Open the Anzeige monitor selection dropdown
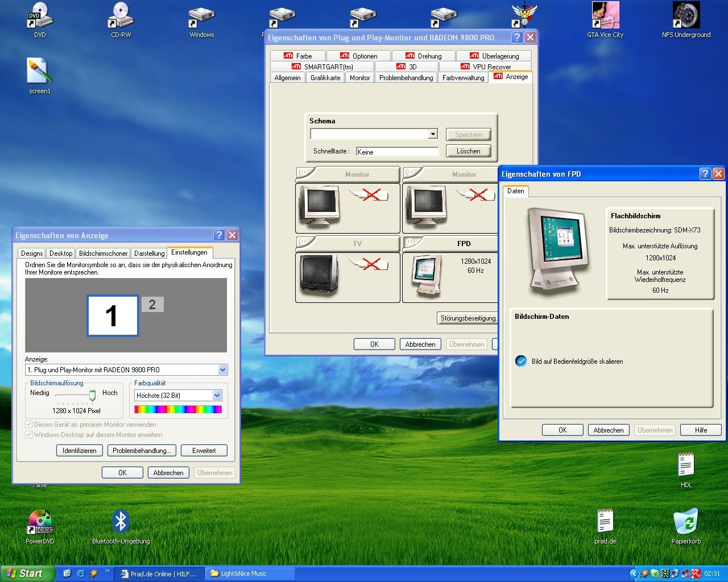The width and height of the screenshot is (728, 582). [222, 370]
